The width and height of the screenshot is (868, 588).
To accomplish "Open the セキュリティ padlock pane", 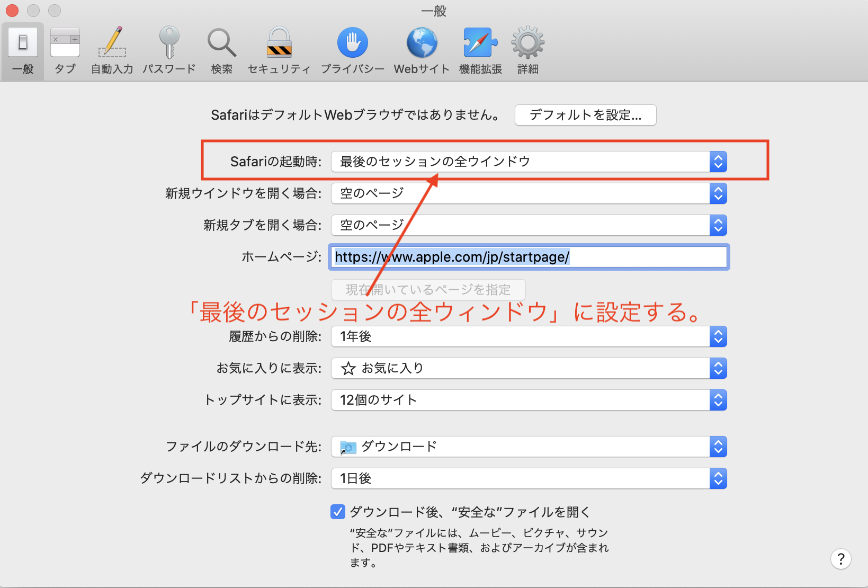I will [x=279, y=51].
